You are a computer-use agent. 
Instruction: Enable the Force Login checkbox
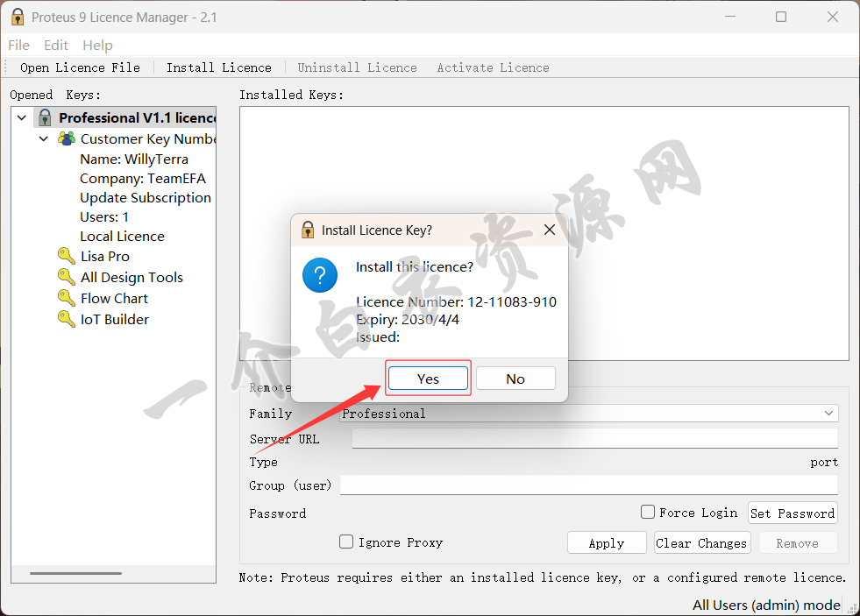(648, 512)
